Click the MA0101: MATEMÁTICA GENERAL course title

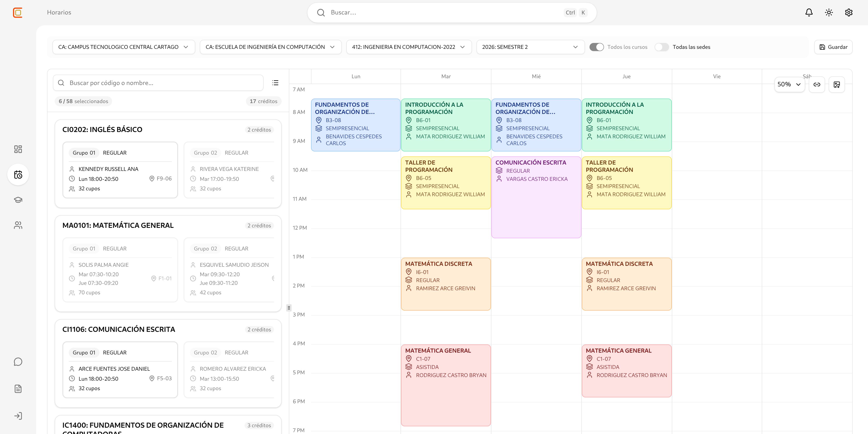pos(118,225)
